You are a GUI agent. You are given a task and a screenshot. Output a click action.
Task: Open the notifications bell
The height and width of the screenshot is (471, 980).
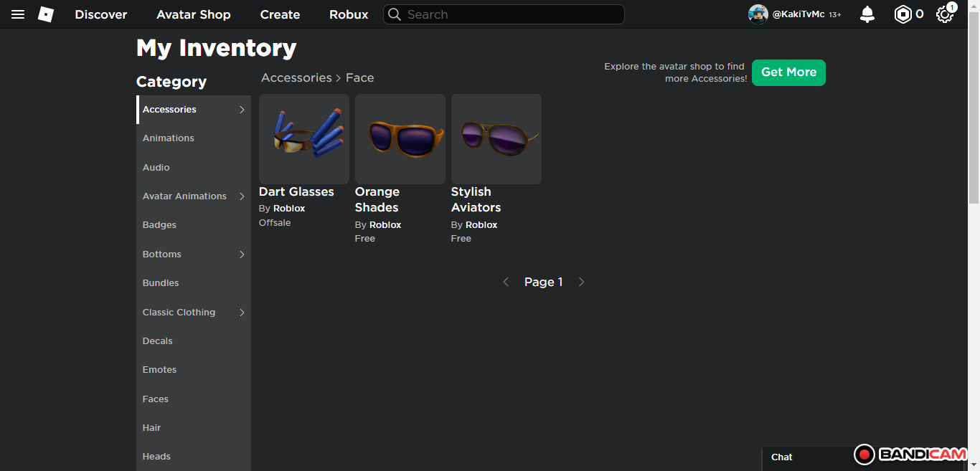(x=867, y=14)
